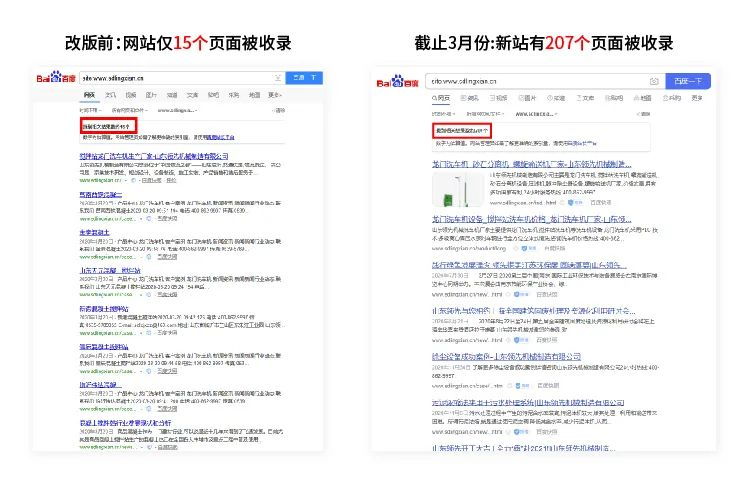Click camera image-search icon in right search box
The width and height of the screenshot is (750, 486).
point(652,81)
